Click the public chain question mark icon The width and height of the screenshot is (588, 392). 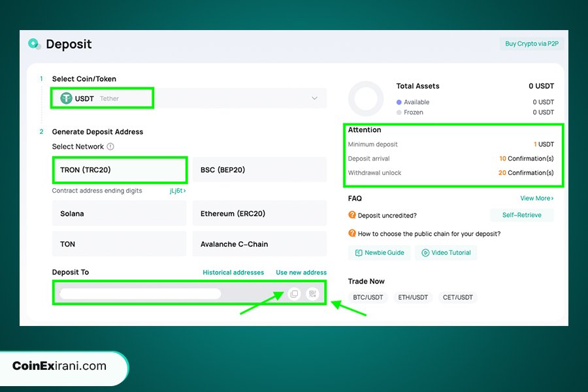tap(351, 233)
